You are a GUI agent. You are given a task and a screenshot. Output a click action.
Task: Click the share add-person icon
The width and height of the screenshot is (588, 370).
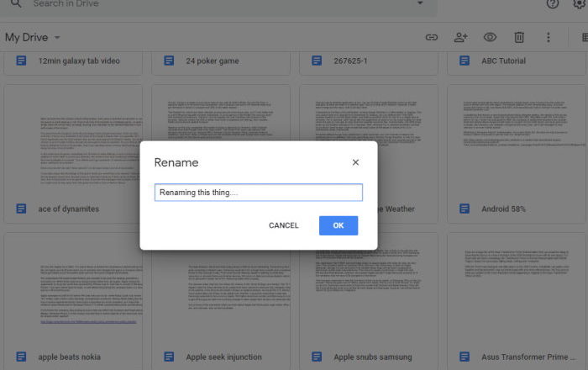[x=460, y=37]
